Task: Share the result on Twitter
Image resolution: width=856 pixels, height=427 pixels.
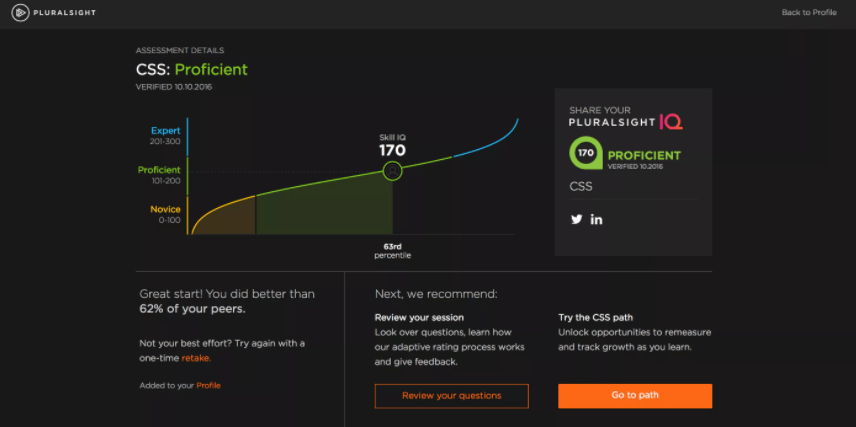Action: click(x=576, y=219)
